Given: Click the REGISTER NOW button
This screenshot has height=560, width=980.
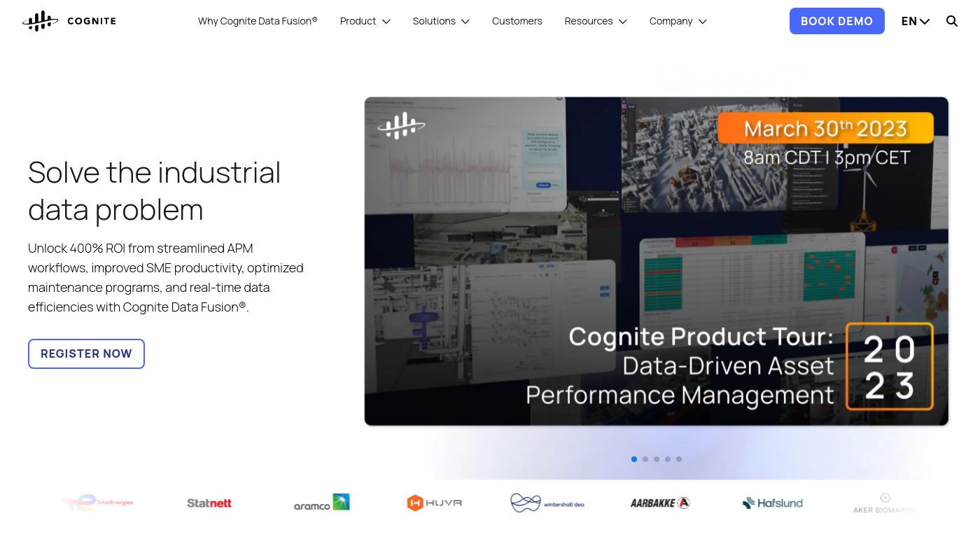Looking at the screenshot, I should (x=86, y=354).
